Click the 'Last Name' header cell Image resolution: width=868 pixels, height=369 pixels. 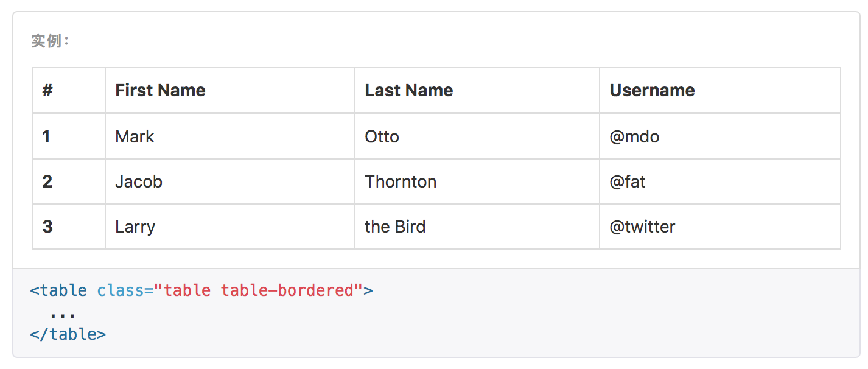[477, 90]
